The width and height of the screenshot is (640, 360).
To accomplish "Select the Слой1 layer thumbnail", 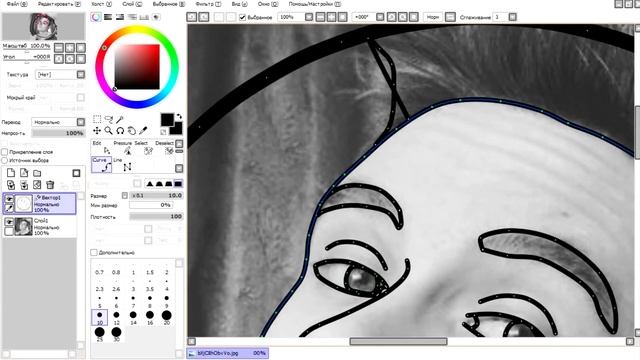I will (x=23, y=227).
